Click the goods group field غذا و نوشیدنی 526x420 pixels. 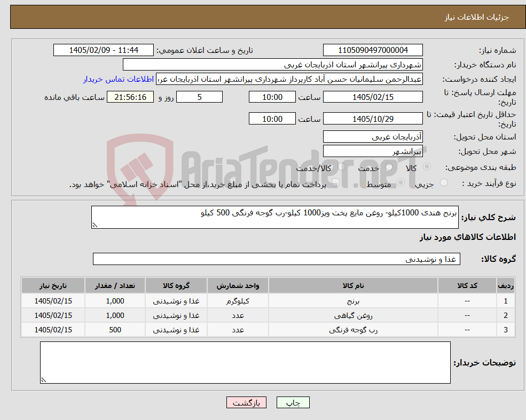coord(277,259)
